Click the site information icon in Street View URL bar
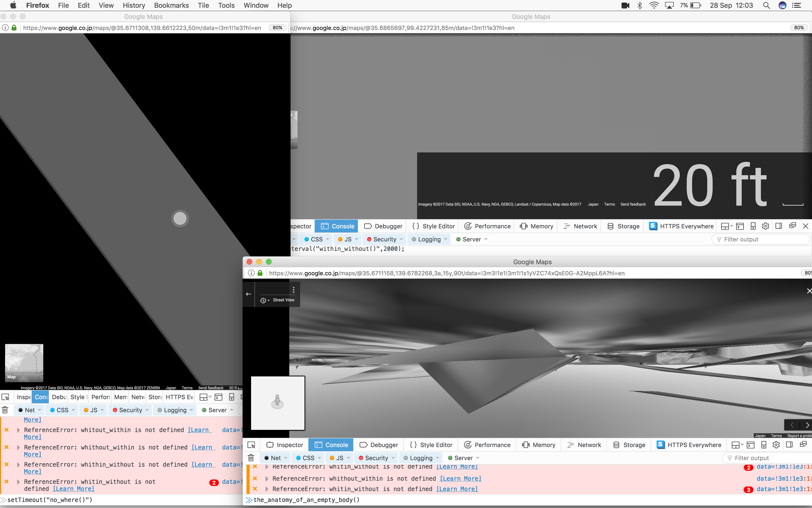 point(251,273)
